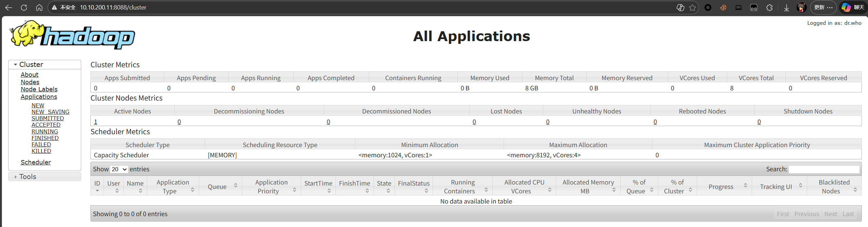Navigate back with the back arrow

click(8, 7)
